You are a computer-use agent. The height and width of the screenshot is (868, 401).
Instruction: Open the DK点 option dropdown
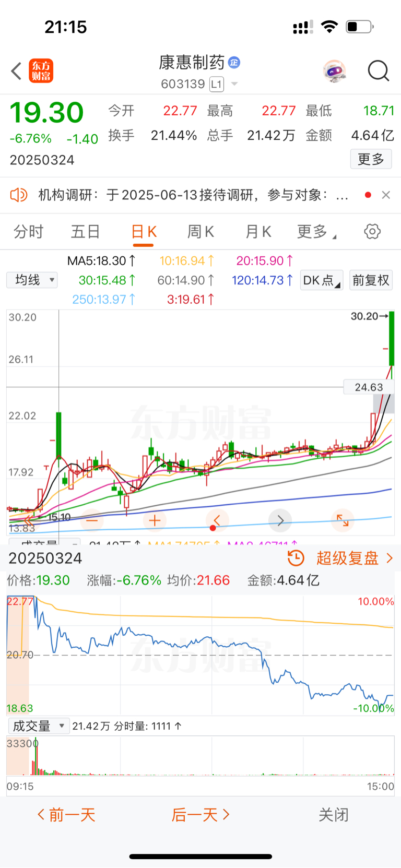tap(321, 280)
